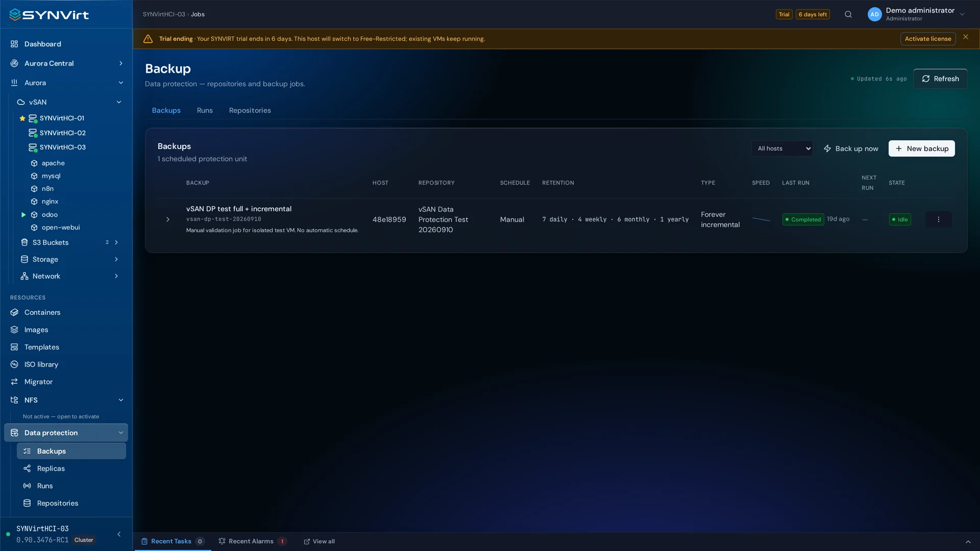Select the SYNVirtHCI-02 host

[63, 133]
